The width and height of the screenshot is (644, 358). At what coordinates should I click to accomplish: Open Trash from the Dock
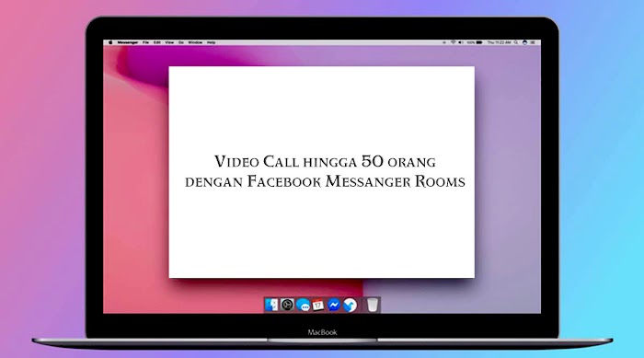pyautogui.click(x=372, y=305)
